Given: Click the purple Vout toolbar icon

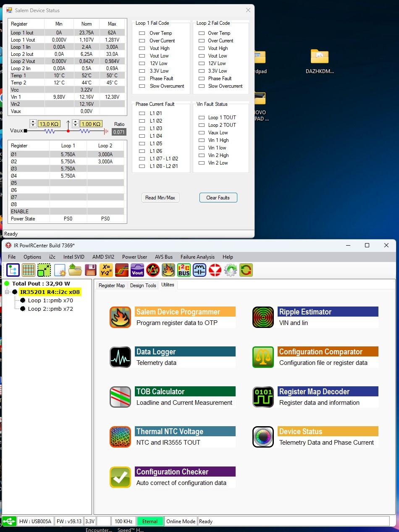Looking at the screenshot, I should [137, 270].
